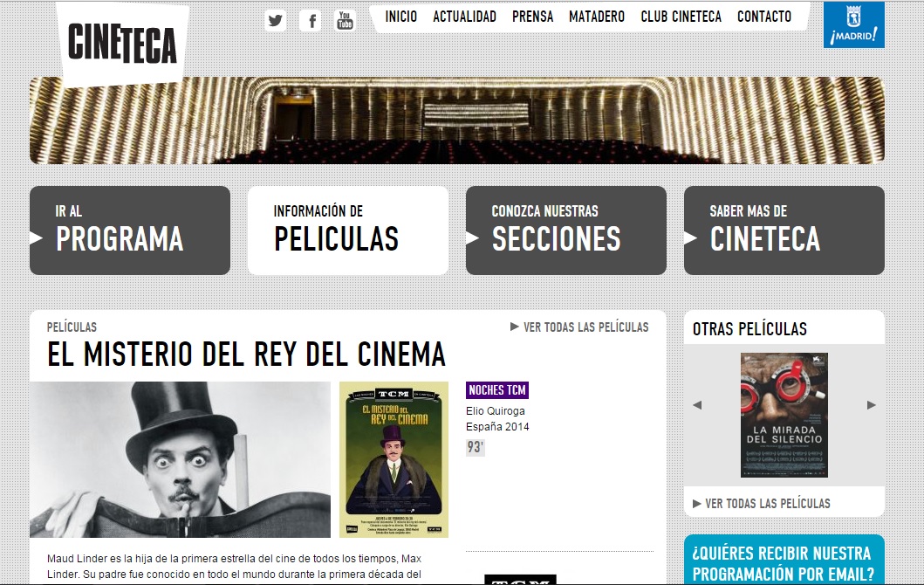Screen dimensions: 924x585
Task: Click the cinema hall banner image
Action: 457,120
